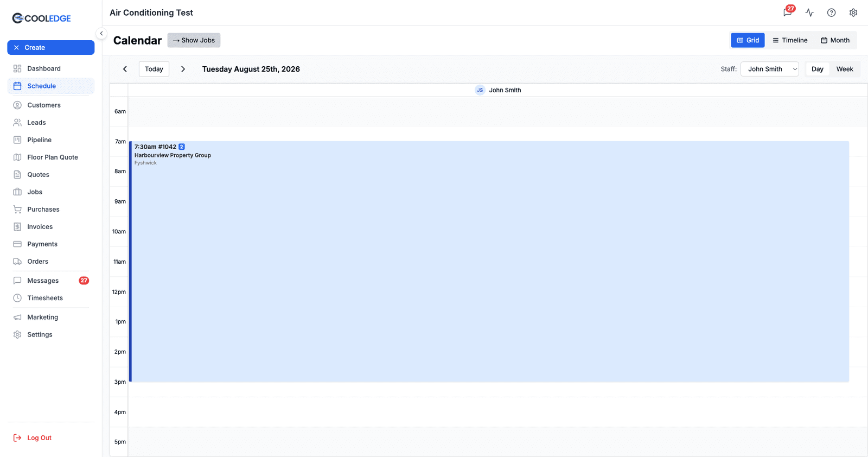Screen dimensions: 868x457
Task: Open the help question mark icon
Action: tap(831, 12)
